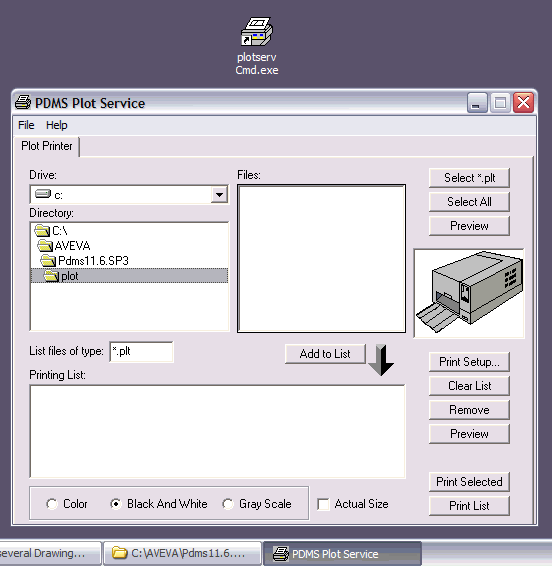Enable the Actual Size checkbox
This screenshot has width=552, height=566.
(x=323, y=504)
